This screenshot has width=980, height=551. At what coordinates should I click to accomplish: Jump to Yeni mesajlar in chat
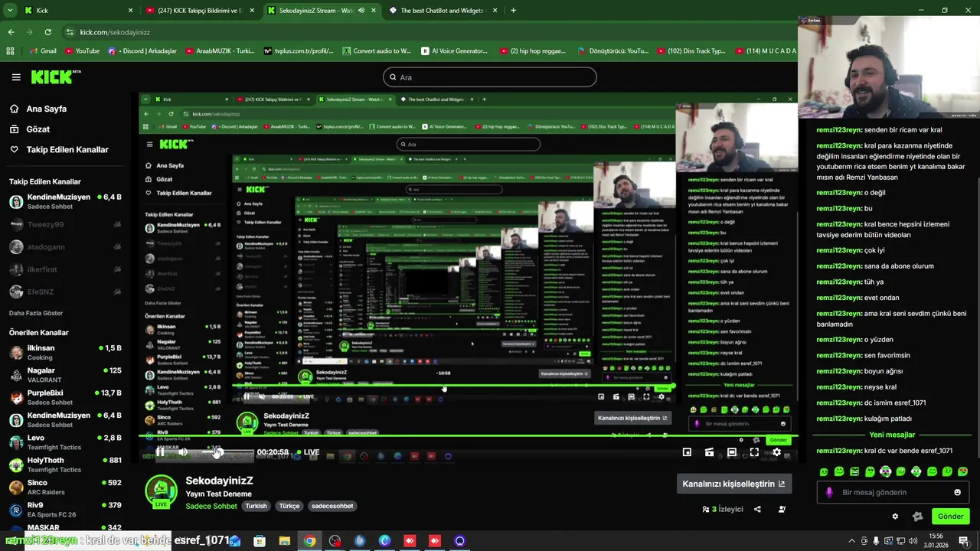pos(892,435)
